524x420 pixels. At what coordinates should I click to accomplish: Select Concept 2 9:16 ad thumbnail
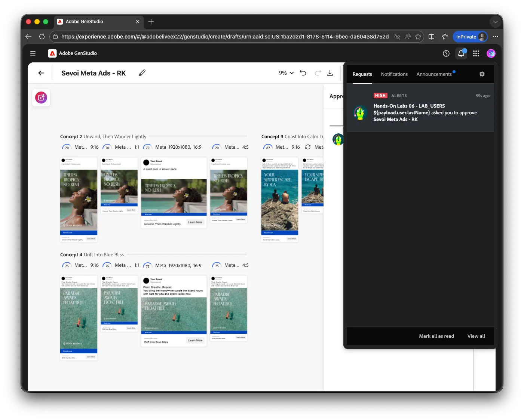tap(79, 200)
